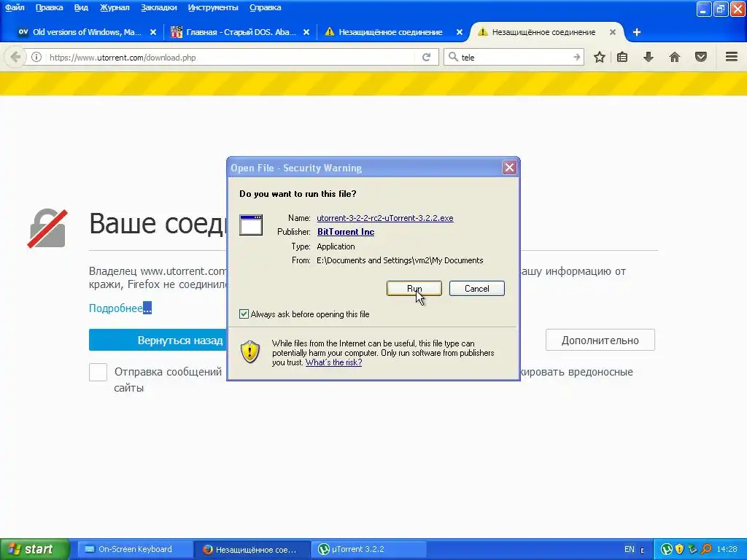
Task: Close the active Незащищённое соединение tab
Action: (x=613, y=32)
